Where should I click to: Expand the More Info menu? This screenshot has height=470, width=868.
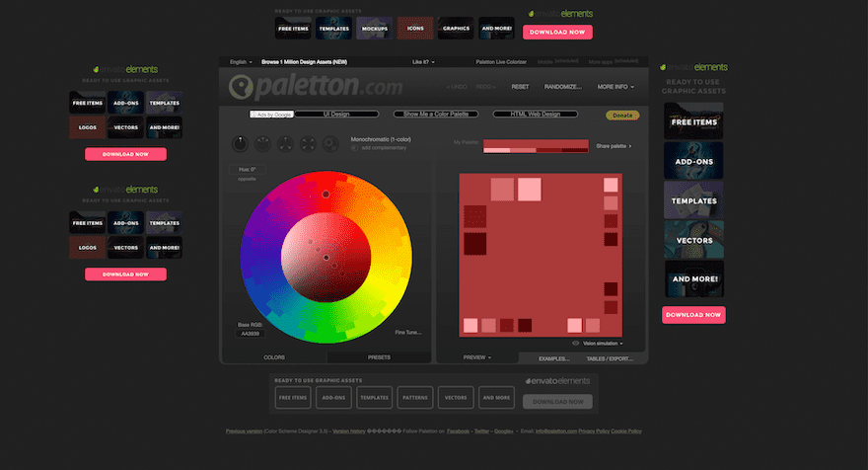coord(615,87)
